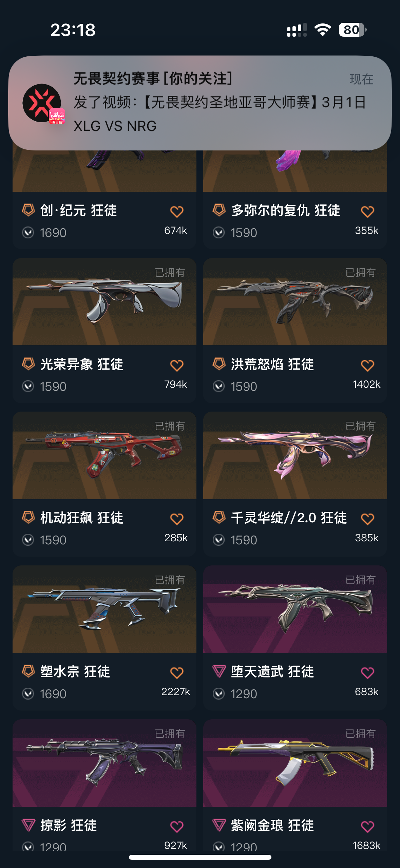Tap the tier icon beside 创·纪元 狂徒
Image resolution: width=400 pixels, height=868 pixels.
[x=28, y=210]
